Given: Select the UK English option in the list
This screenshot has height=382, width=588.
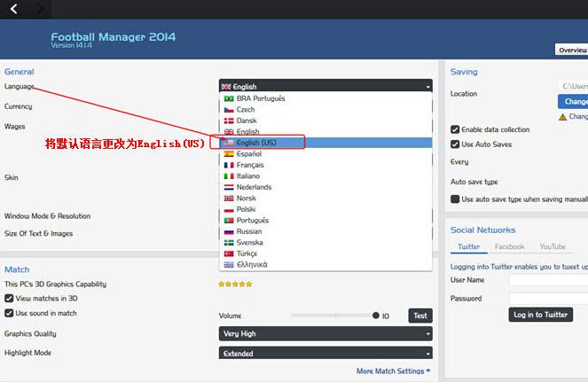Looking at the screenshot, I should coord(325,131).
